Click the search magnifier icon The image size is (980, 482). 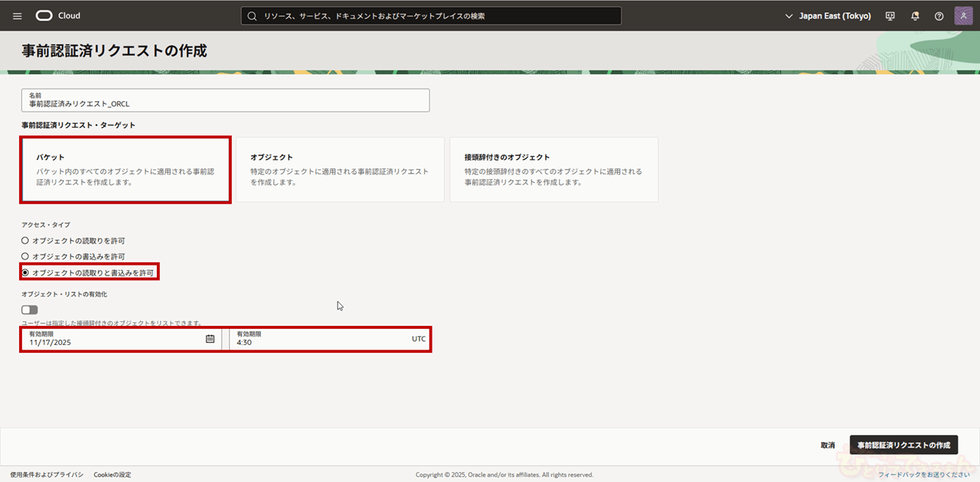click(x=252, y=16)
